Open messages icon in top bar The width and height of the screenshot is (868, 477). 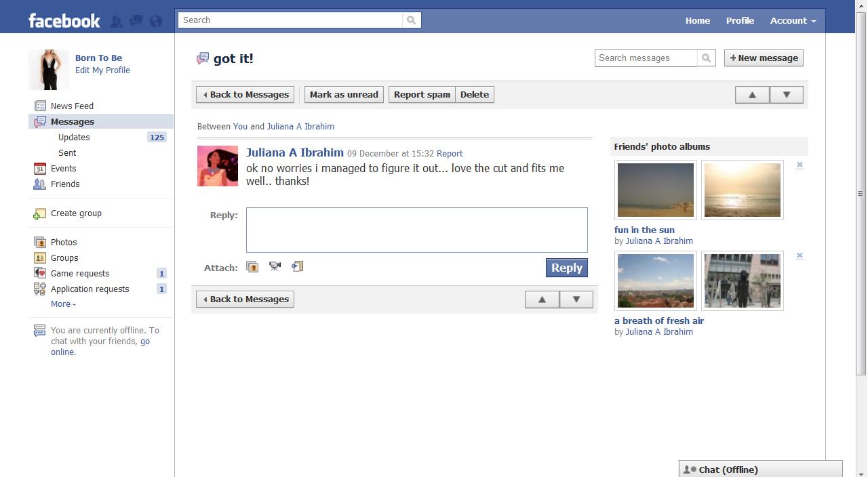(136, 21)
